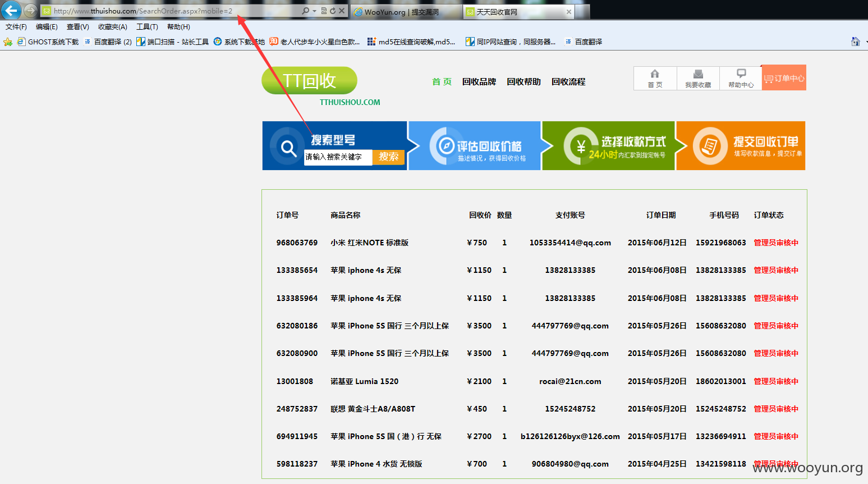Viewport: 868px width, 484px height.
Task: Click the 订单号 column header
Action: point(287,215)
